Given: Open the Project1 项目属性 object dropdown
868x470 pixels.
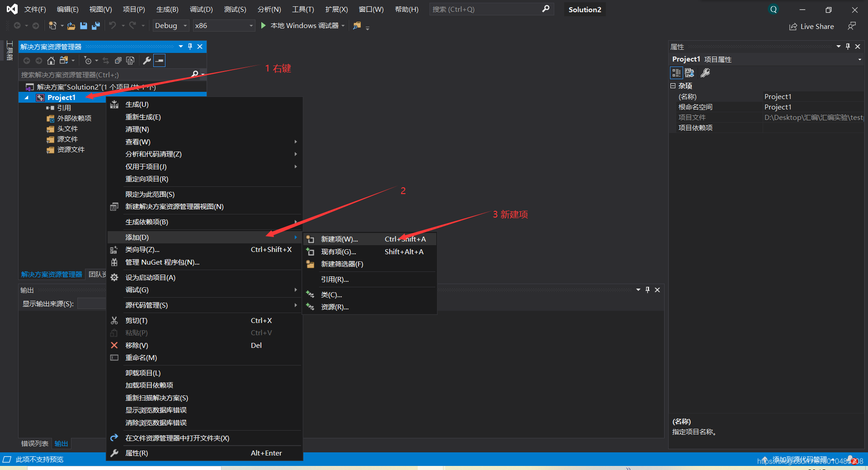Looking at the screenshot, I should click(x=859, y=59).
